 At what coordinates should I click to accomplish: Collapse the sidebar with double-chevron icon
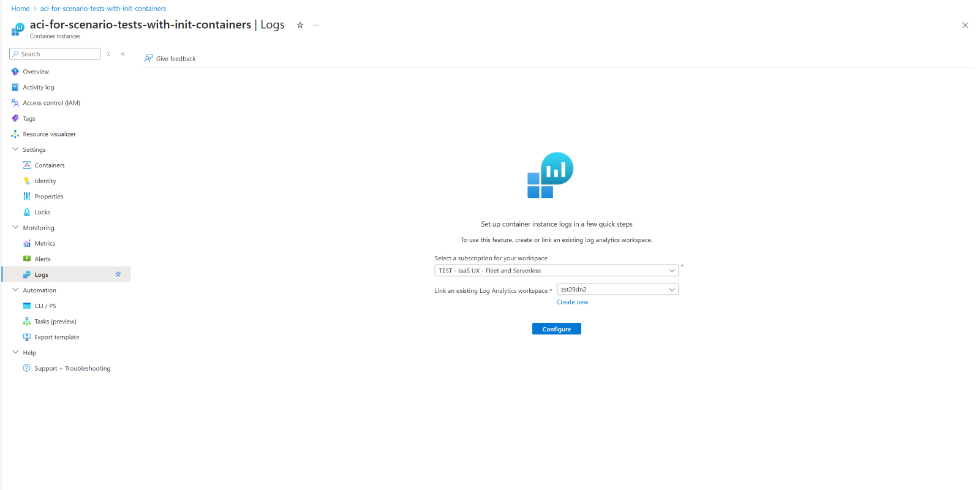click(123, 54)
